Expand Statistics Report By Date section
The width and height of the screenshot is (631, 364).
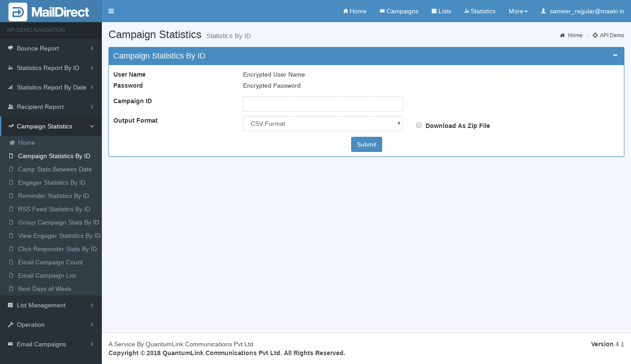(x=51, y=87)
